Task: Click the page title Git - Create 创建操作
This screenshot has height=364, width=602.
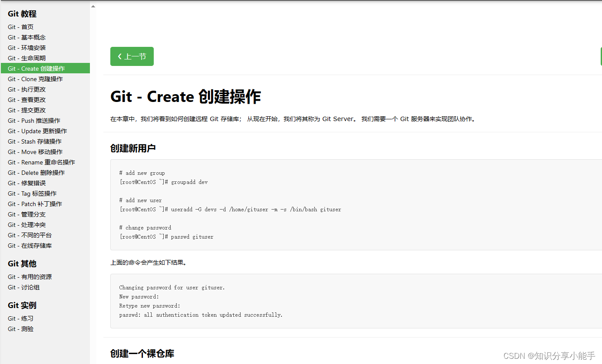Action: [185, 97]
